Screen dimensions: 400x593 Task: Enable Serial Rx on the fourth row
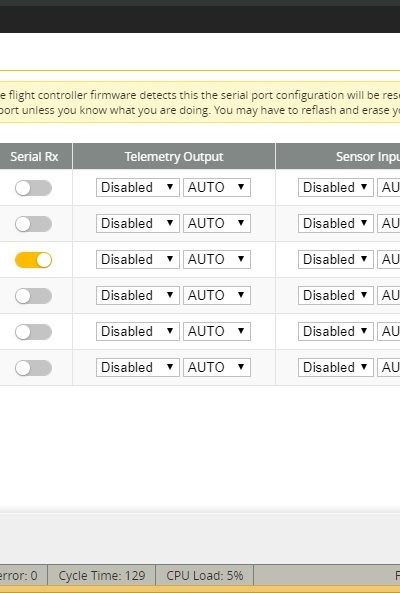pos(33,296)
